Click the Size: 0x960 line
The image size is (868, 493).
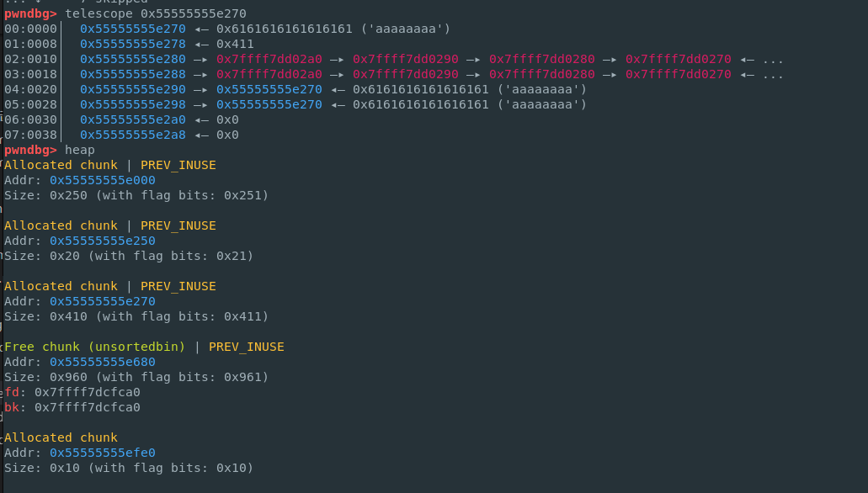coord(136,377)
